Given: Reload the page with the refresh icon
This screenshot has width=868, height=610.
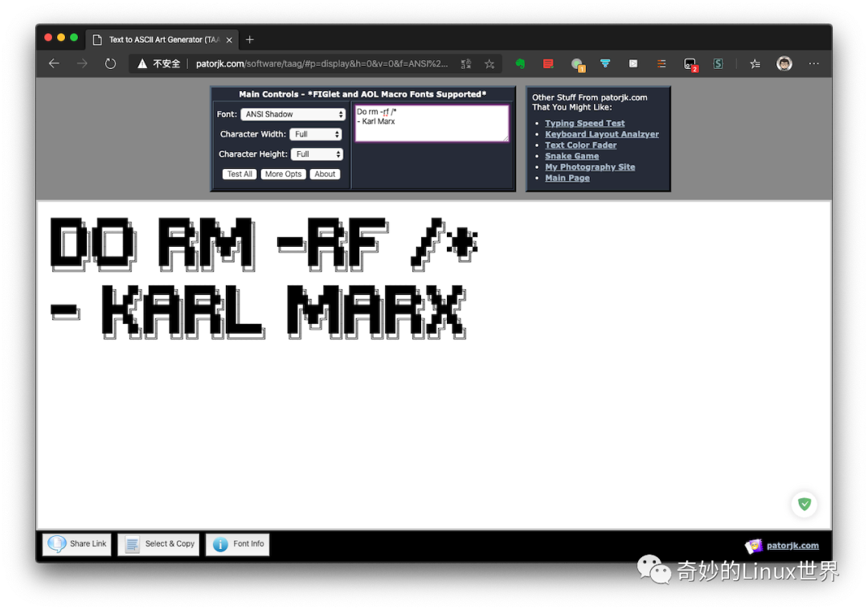Looking at the screenshot, I should click(110, 63).
